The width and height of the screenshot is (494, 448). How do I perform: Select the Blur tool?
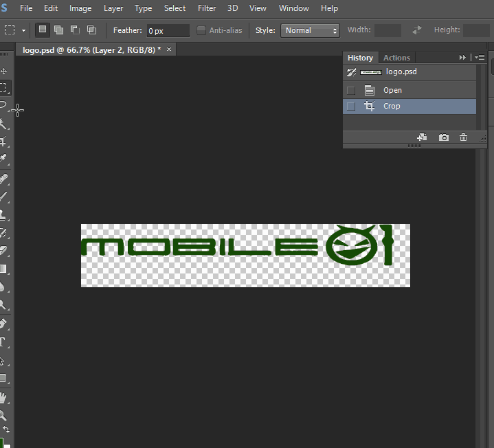point(3,287)
